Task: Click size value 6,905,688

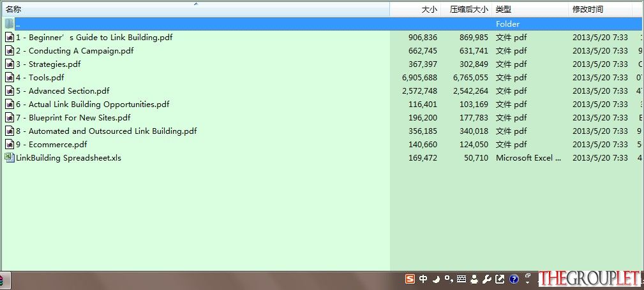Action: tap(420, 78)
